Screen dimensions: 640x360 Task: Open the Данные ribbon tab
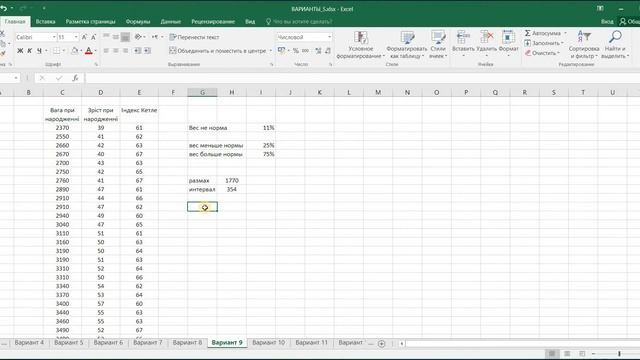click(171, 22)
